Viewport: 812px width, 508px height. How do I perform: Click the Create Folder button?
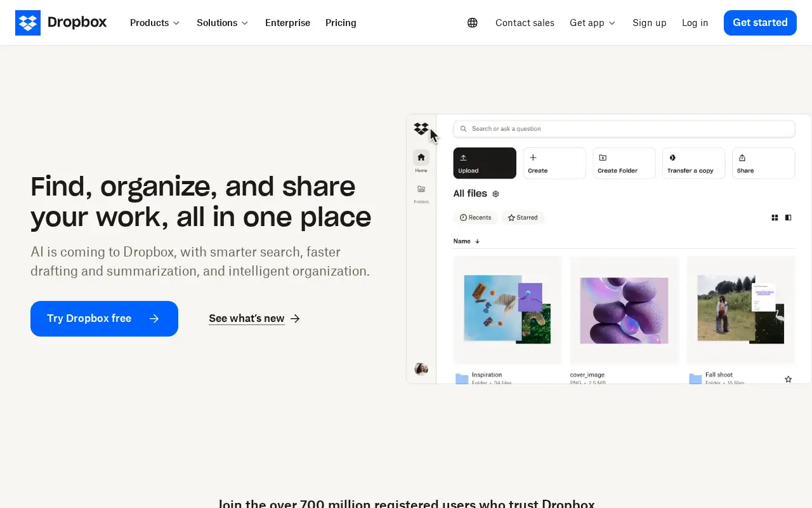[624, 163]
